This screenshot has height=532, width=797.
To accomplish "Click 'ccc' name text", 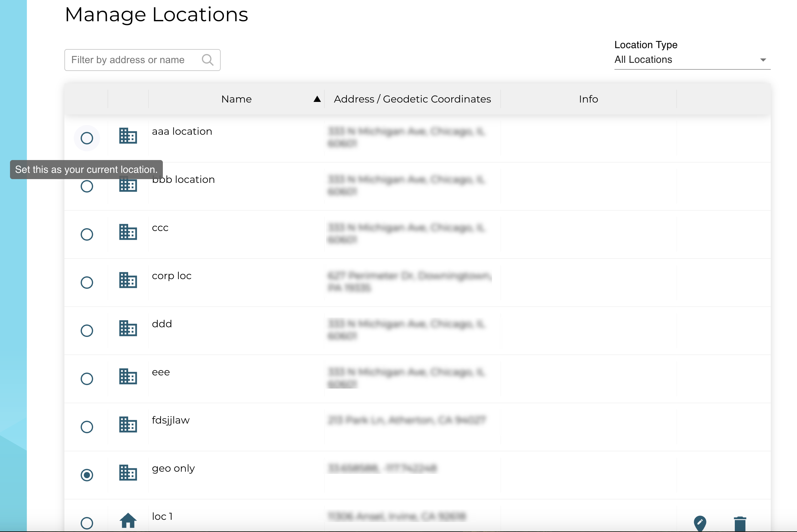I will (160, 228).
